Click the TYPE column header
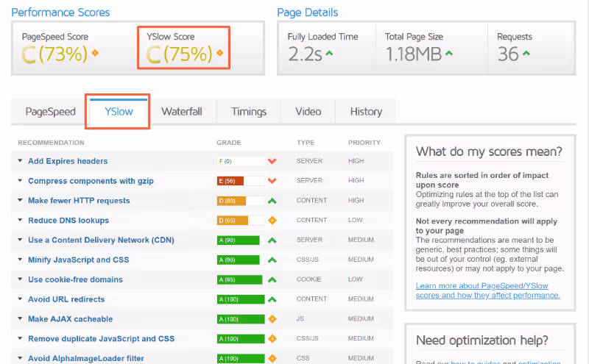Screen dimensions: 589x364 [306, 143]
